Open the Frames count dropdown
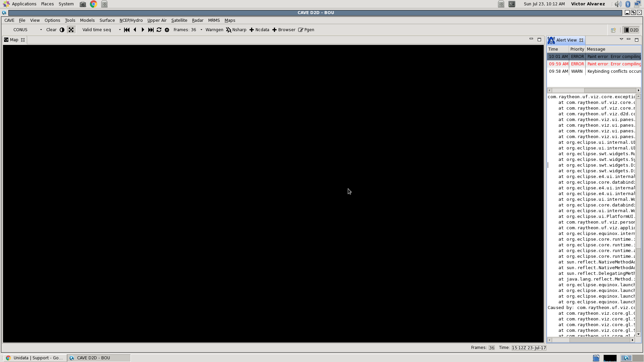644x362 pixels. click(201, 30)
